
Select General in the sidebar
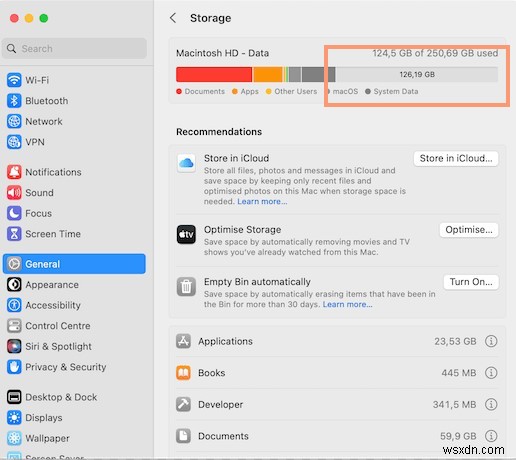click(x=74, y=264)
